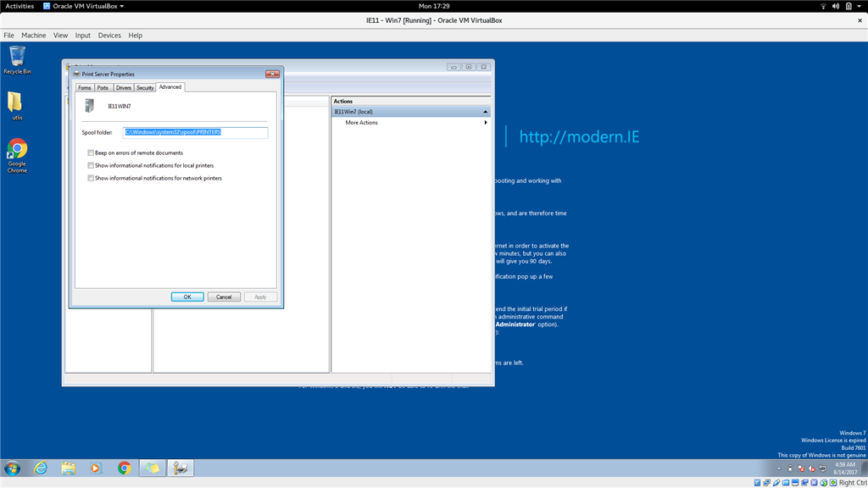Image resolution: width=868 pixels, height=488 pixels.
Task: Click More Actions in Actions pane
Action: (361, 122)
